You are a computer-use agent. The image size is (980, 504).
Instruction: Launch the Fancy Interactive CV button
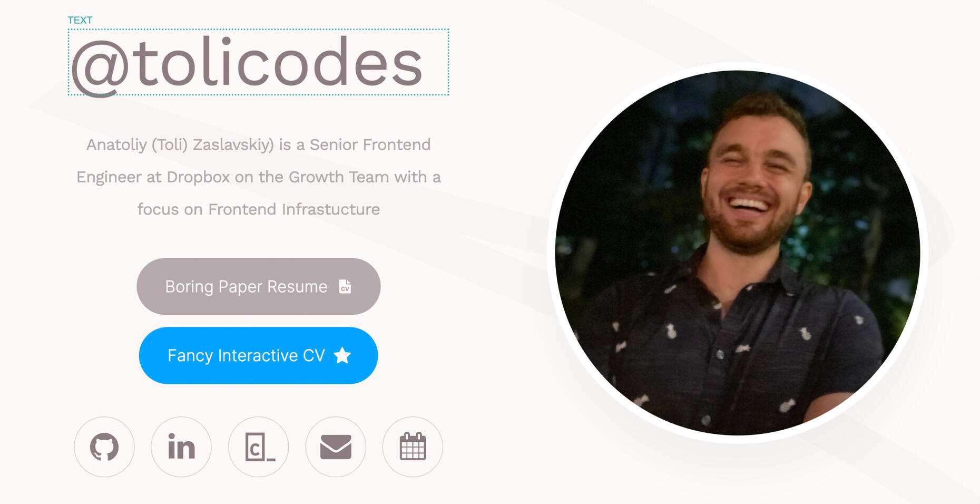pyautogui.click(x=259, y=355)
